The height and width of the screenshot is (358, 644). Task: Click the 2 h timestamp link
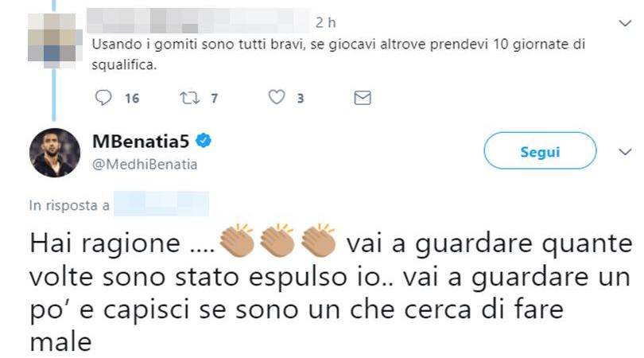point(326,22)
